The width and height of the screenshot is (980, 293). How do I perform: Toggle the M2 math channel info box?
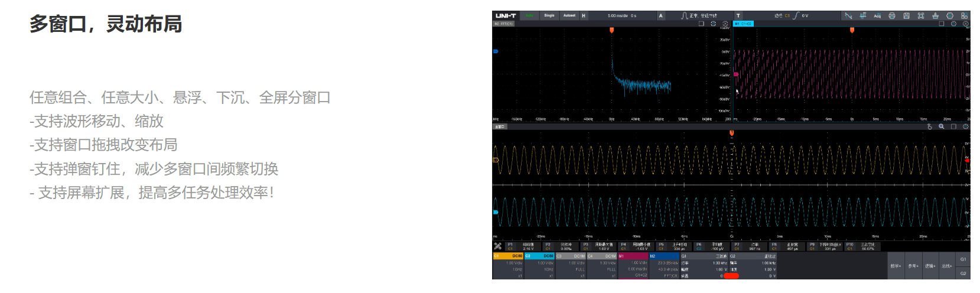[665, 266]
